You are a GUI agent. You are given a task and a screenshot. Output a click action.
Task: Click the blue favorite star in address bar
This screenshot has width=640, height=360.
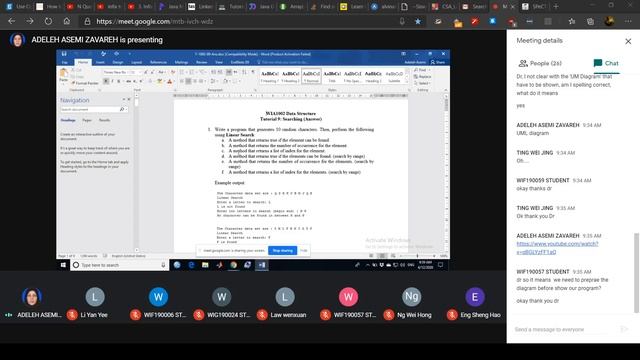[x=418, y=21]
